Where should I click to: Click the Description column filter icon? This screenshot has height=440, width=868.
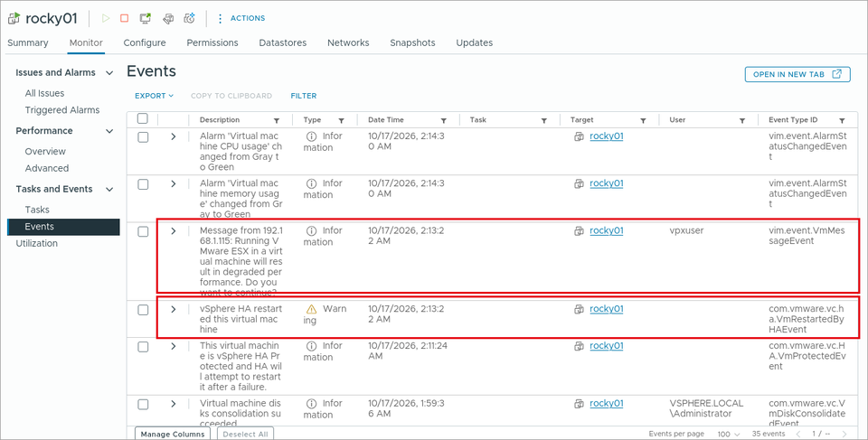pyautogui.click(x=277, y=120)
